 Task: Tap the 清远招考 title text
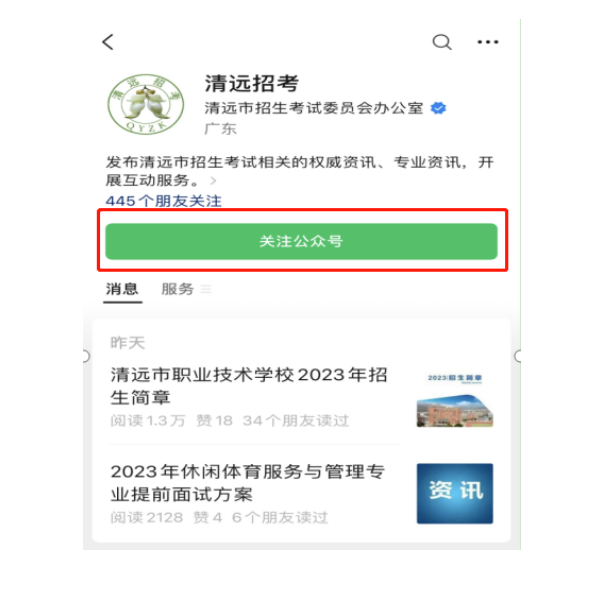click(x=252, y=84)
